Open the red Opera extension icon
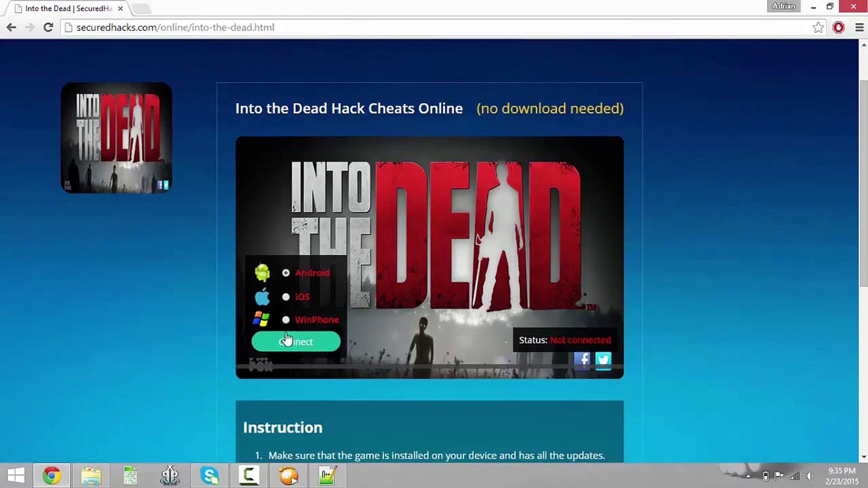Image resolution: width=868 pixels, height=488 pixels. [838, 28]
